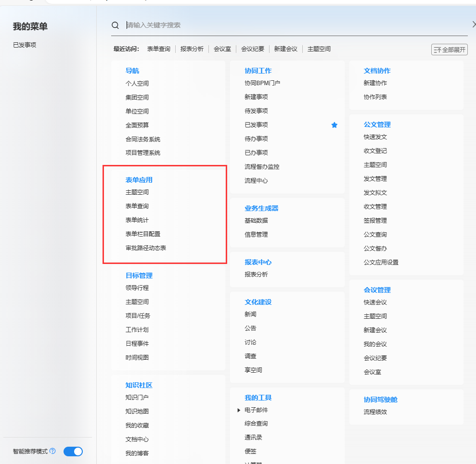Click the blue star beside 已发事项

coord(334,125)
